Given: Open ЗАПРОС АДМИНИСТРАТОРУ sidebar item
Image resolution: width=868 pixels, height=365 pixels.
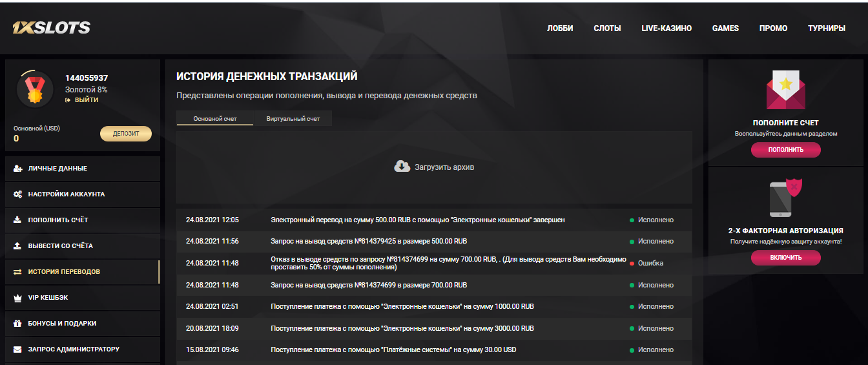Looking at the screenshot, I should click(82, 349).
